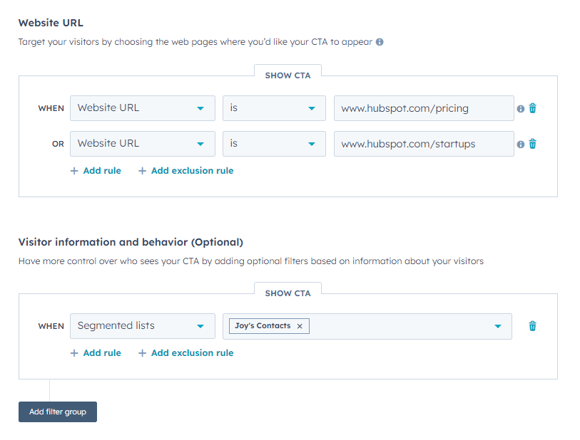
Task: Add rule in Website URL section
Action: (96, 171)
